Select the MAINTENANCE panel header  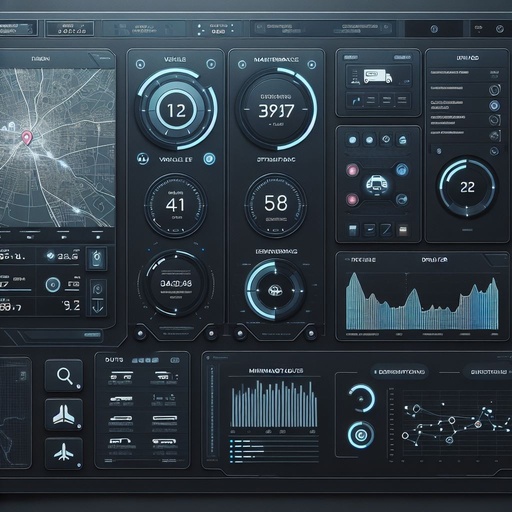click(276, 60)
